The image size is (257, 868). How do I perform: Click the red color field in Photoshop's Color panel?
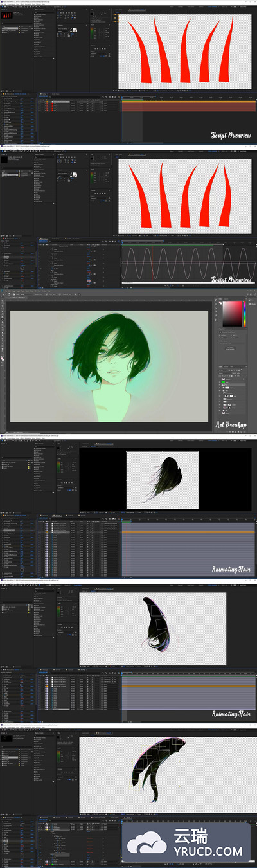pos(232,314)
